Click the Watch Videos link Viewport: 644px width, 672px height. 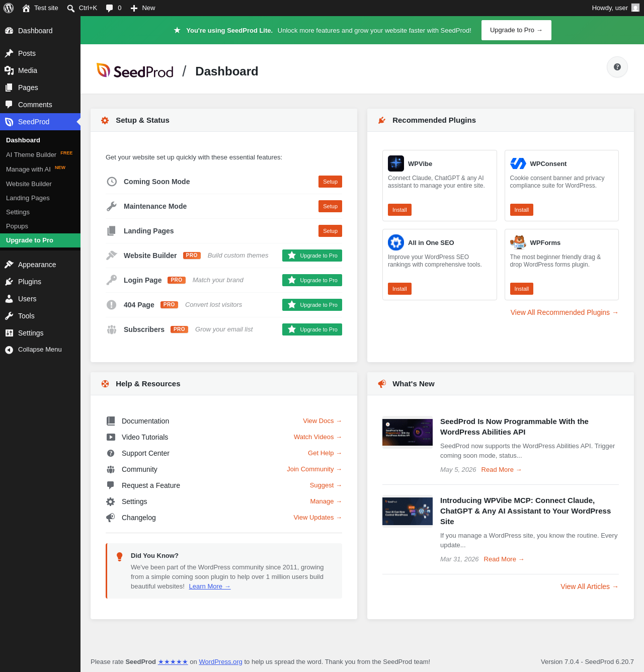click(318, 437)
